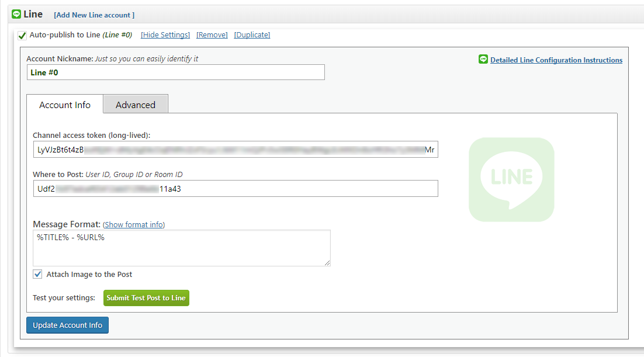Click the Duplicate link
Screen dimensions: 644x357
pyautogui.click(x=252, y=35)
